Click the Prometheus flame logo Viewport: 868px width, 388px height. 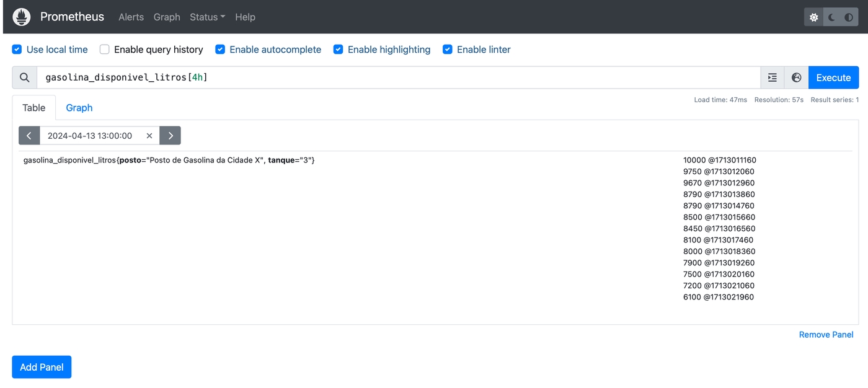[x=22, y=17]
